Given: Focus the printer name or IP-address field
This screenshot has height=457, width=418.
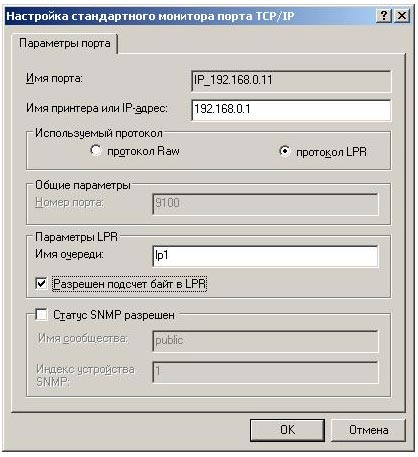Looking at the screenshot, I should pyautogui.click(x=291, y=110).
